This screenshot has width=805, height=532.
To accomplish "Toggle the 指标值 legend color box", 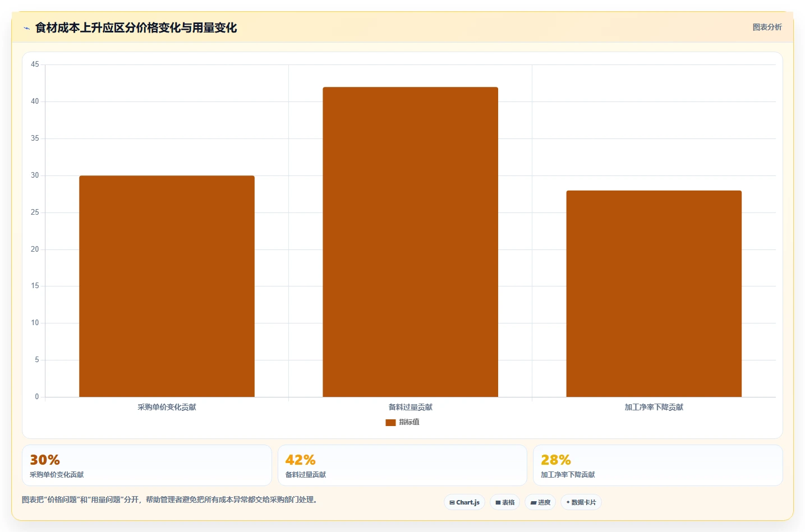I will point(390,423).
